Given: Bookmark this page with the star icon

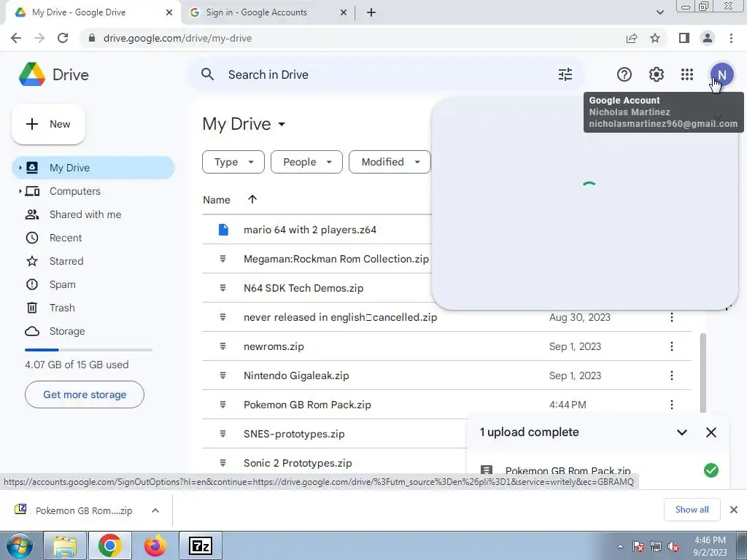Looking at the screenshot, I should 655,38.
